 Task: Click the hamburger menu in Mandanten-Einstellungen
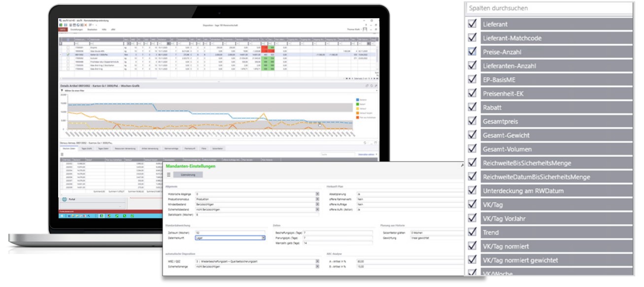coord(169,174)
